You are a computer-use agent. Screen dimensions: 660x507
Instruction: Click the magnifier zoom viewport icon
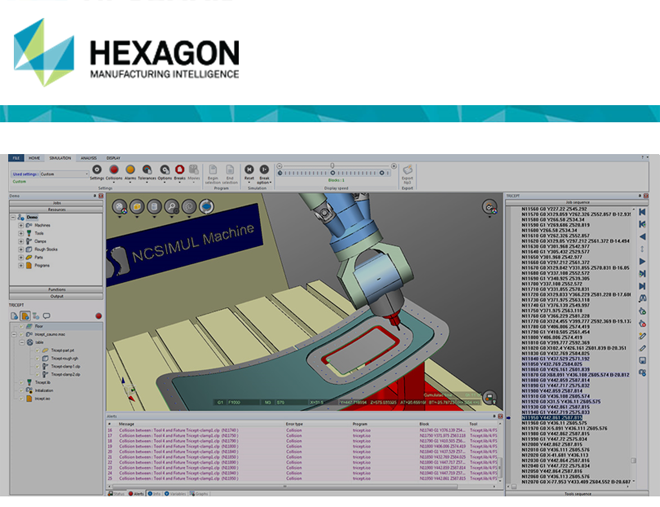point(172,207)
